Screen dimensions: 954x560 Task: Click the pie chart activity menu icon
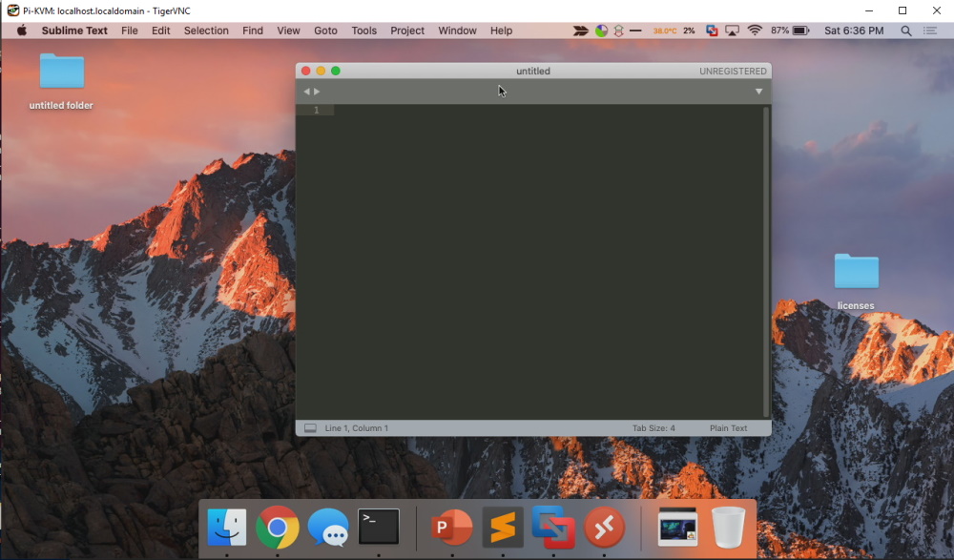coord(601,31)
